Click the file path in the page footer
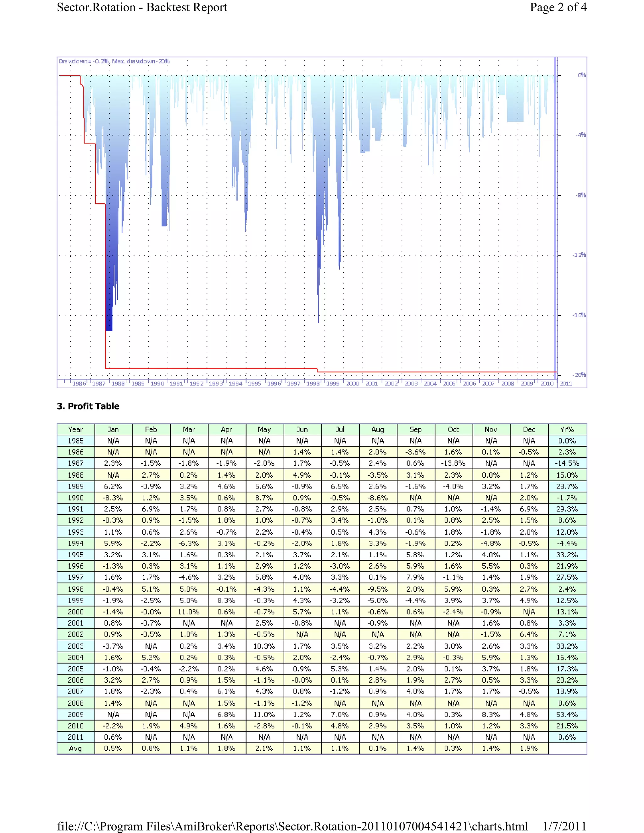This screenshot has width=644, height=833. (293, 826)
